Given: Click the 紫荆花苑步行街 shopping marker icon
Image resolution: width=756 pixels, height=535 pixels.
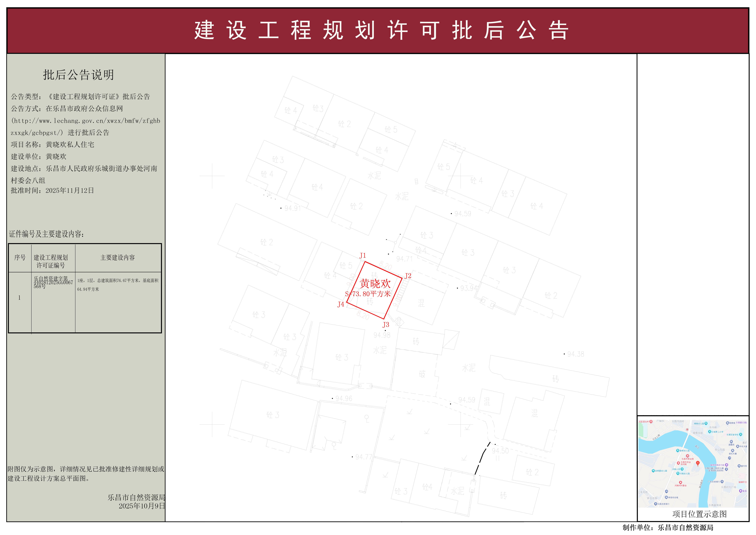Looking at the screenshot, I should click(x=726, y=465).
